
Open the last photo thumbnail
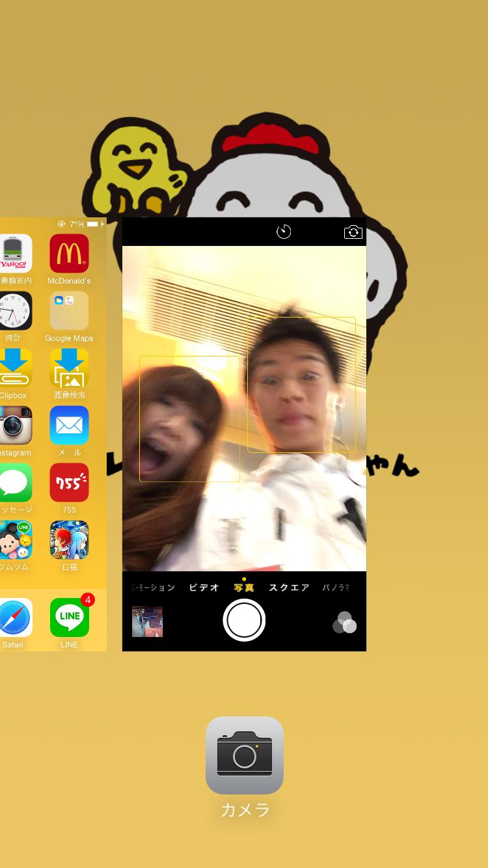pyautogui.click(x=147, y=621)
